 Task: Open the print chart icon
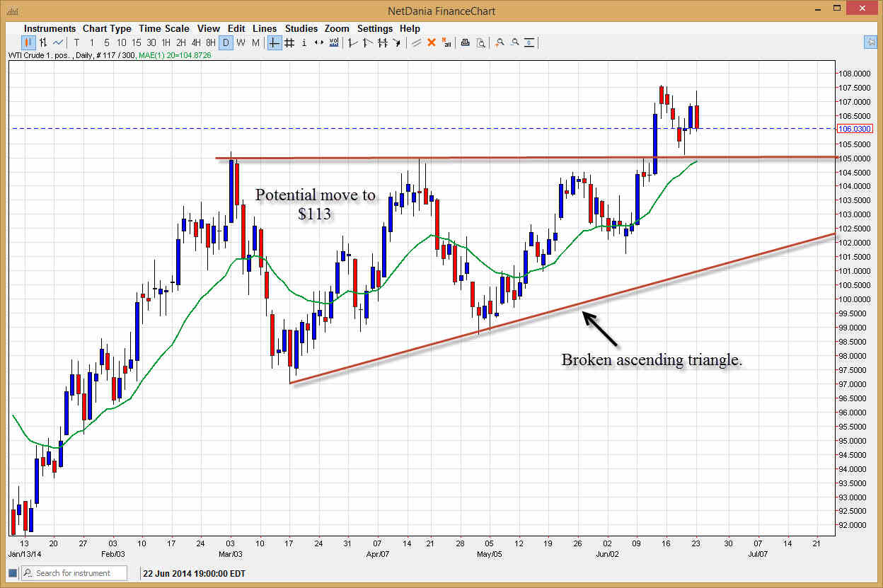click(465, 42)
